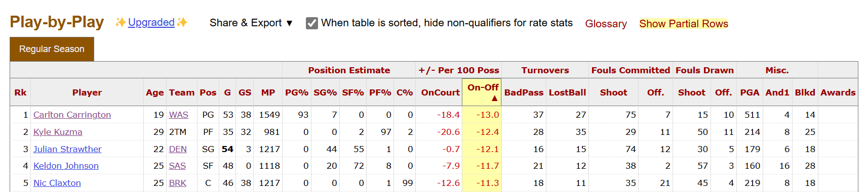868x192 pixels.
Task: Sort by the PG% column header
Action: coord(297,92)
